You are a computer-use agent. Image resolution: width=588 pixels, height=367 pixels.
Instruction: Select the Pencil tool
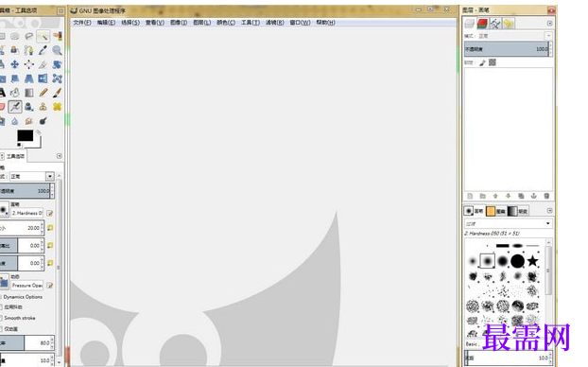pos(43,93)
